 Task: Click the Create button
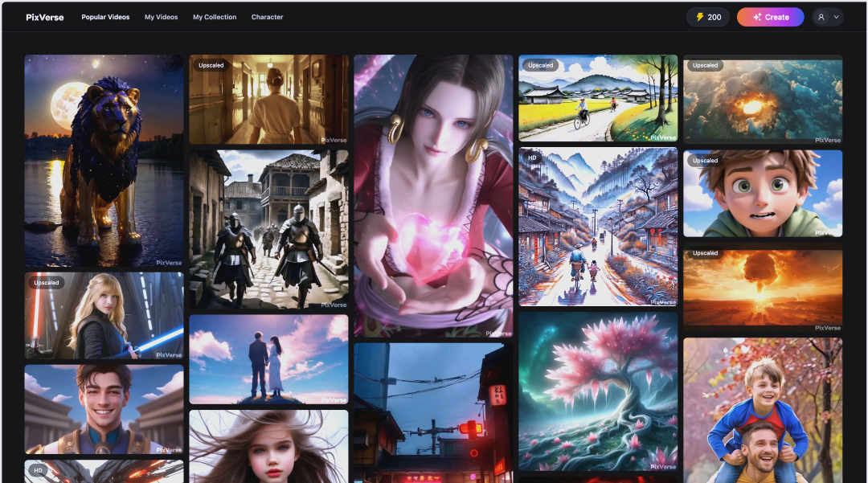(770, 17)
